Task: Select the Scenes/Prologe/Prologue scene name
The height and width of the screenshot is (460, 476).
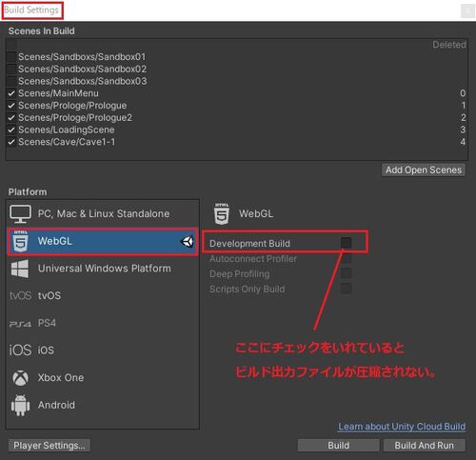Action: 72,106
